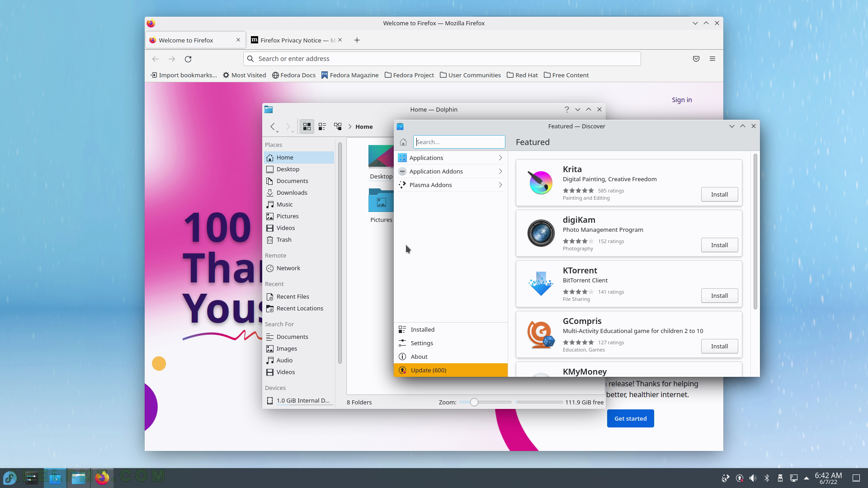Image resolution: width=868 pixels, height=488 pixels.
Task: Select Desktop in Dolphin Places
Action: [299, 169]
